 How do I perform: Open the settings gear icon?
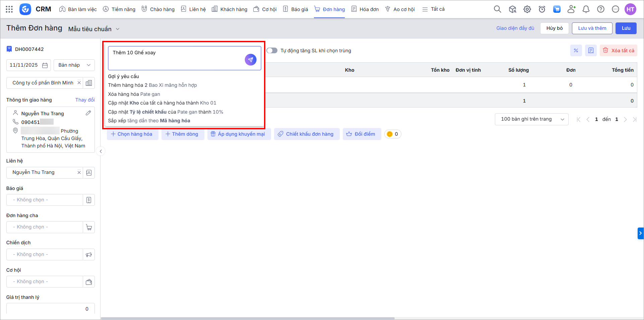(x=527, y=9)
